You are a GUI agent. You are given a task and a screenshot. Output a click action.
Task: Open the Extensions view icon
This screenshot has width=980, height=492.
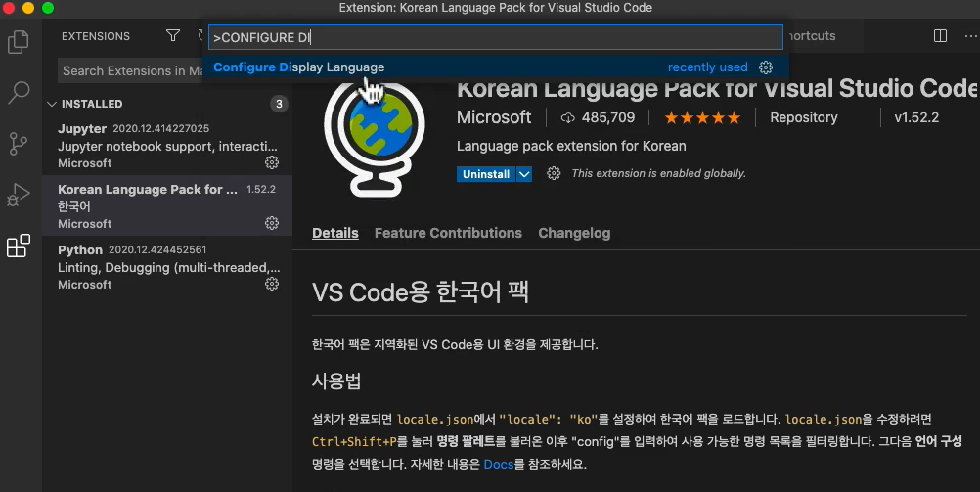[19, 246]
